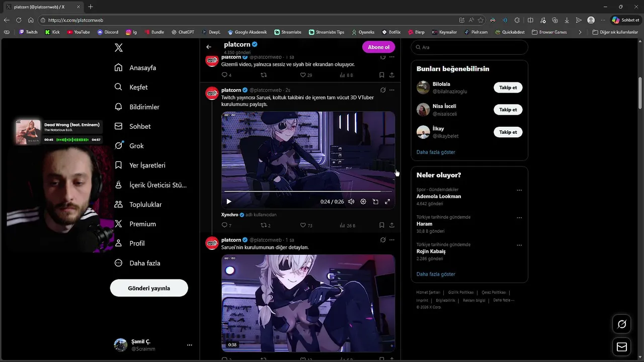Share the Saruei VTuber post
Viewport: 644px width, 362px height.
click(x=391, y=225)
